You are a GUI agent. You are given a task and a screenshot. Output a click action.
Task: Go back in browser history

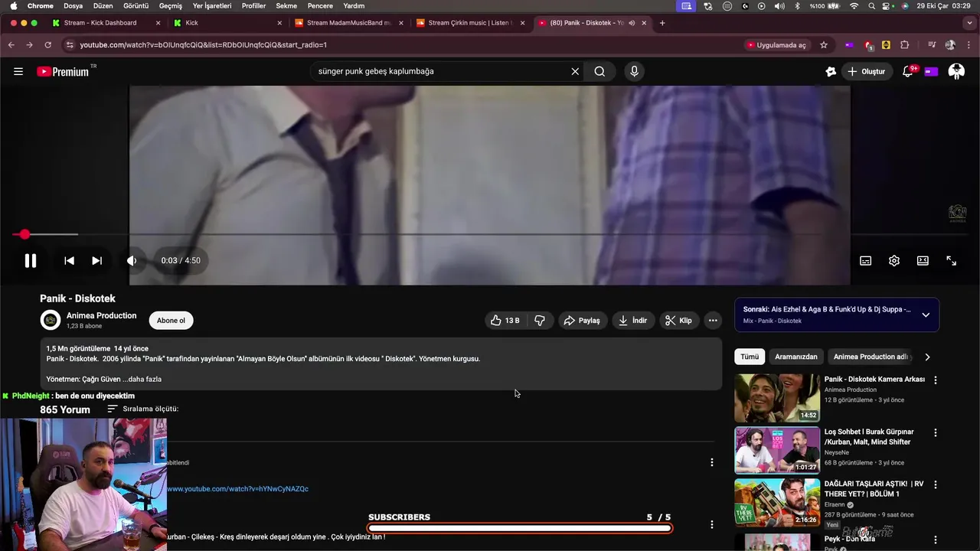coord(11,45)
